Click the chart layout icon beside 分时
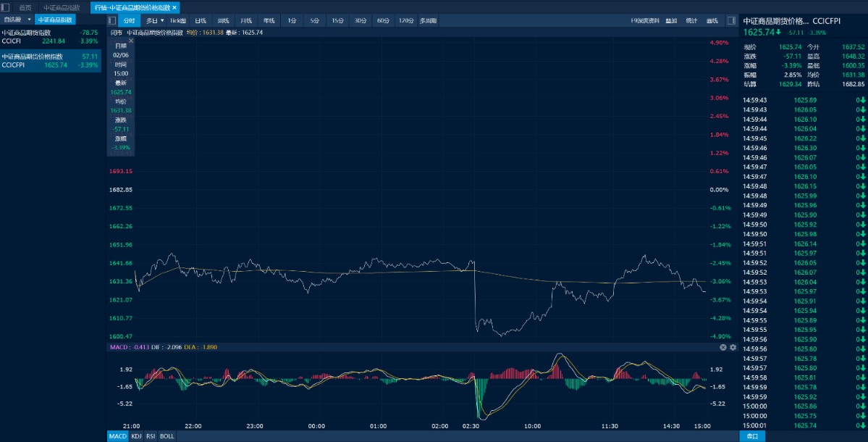 pos(111,20)
